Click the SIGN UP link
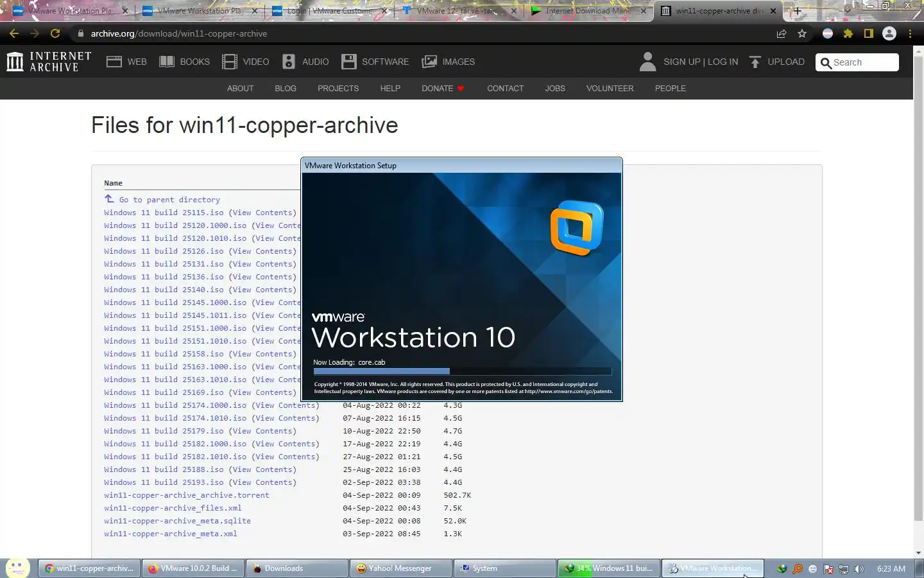This screenshot has height=578, width=924. 682,62
